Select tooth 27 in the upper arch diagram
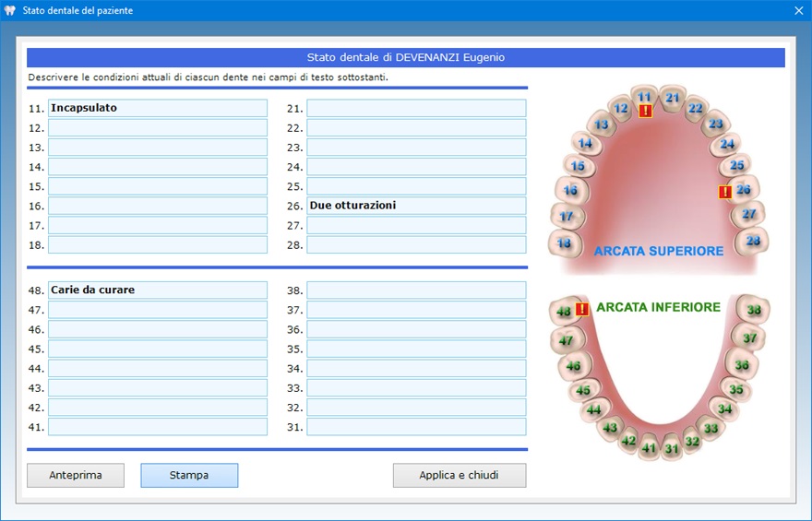The image size is (812, 521). (749, 214)
